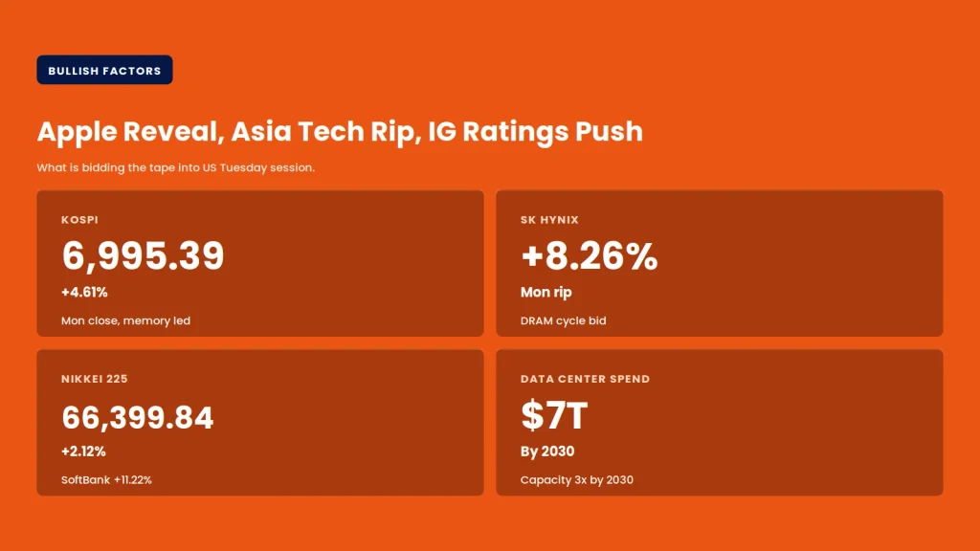Click the $7T figure
980x551 pixels.
[554, 415]
